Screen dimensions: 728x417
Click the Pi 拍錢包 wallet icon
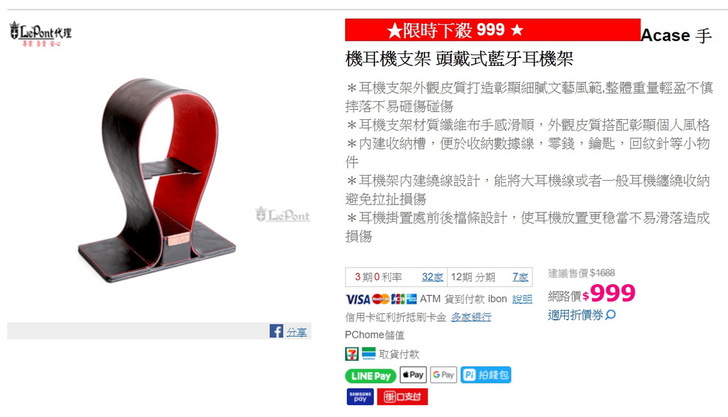(x=486, y=375)
